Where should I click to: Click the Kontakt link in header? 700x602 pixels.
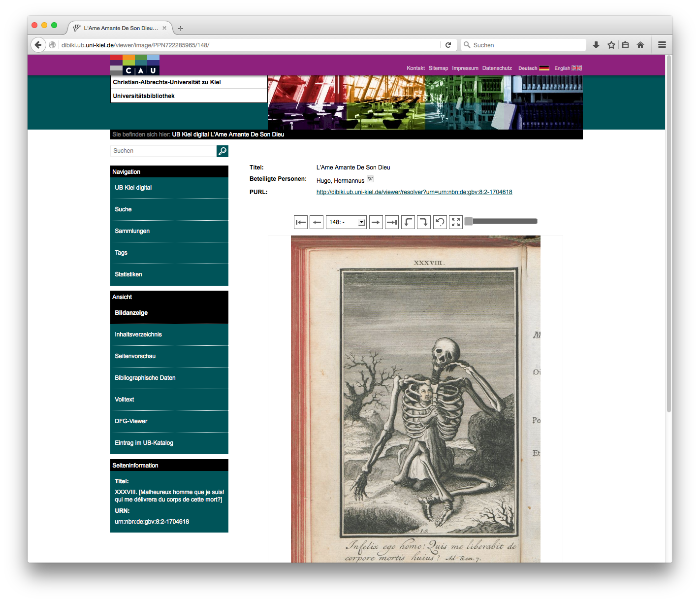click(415, 68)
